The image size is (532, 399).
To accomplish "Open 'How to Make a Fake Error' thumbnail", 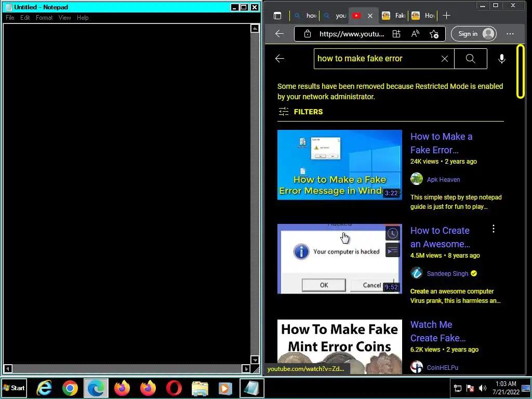I will (340, 165).
